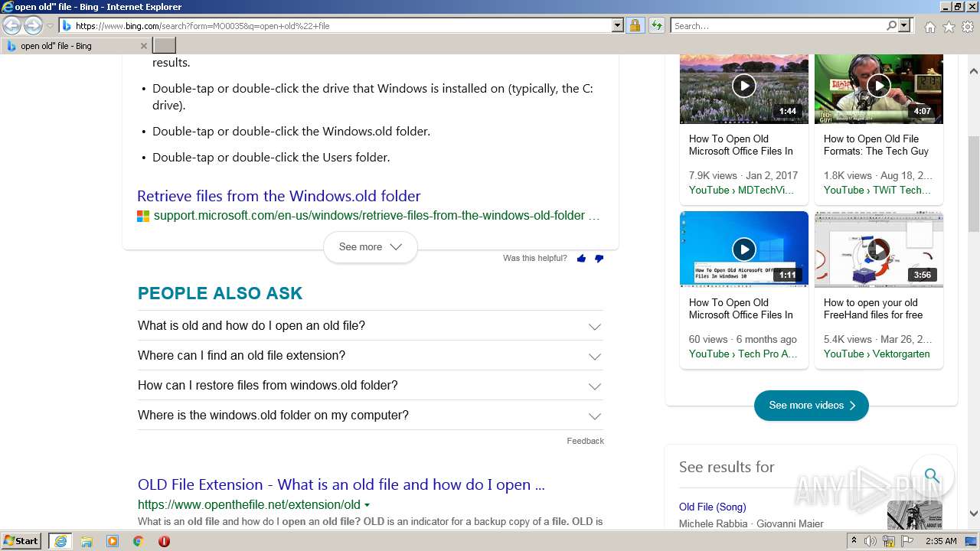The width and height of the screenshot is (980, 551).
Task: Open the media player taskbar icon
Action: pos(113,541)
